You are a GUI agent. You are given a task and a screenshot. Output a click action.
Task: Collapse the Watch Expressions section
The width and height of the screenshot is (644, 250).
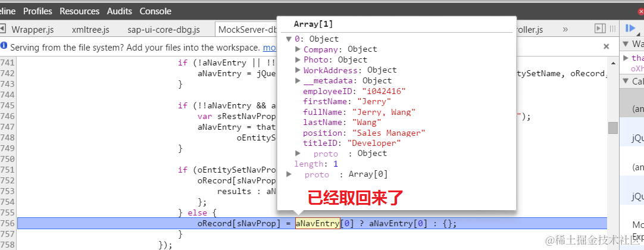click(626, 43)
